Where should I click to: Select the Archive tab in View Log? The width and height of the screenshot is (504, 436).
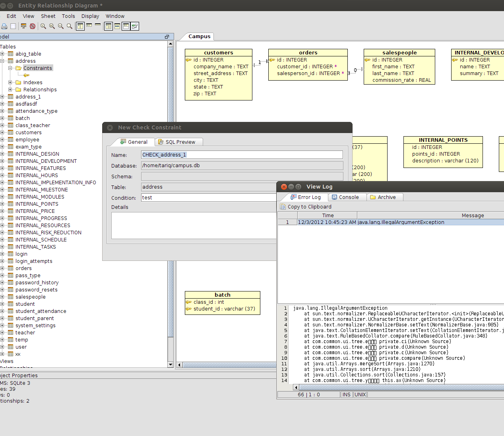pos(383,197)
